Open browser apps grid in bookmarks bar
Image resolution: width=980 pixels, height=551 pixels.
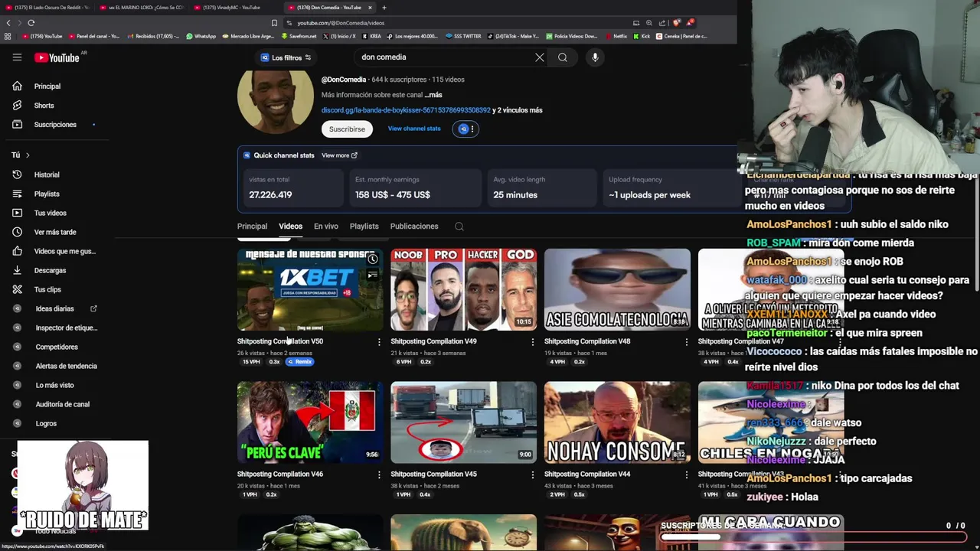coord(8,36)
